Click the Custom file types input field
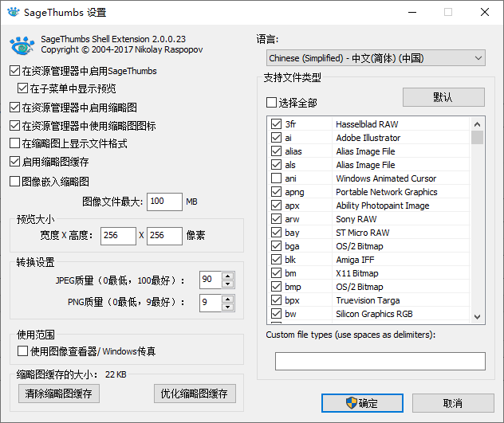Image resolution: width=504 pixels, height=423 pixels. click(380, 361)
